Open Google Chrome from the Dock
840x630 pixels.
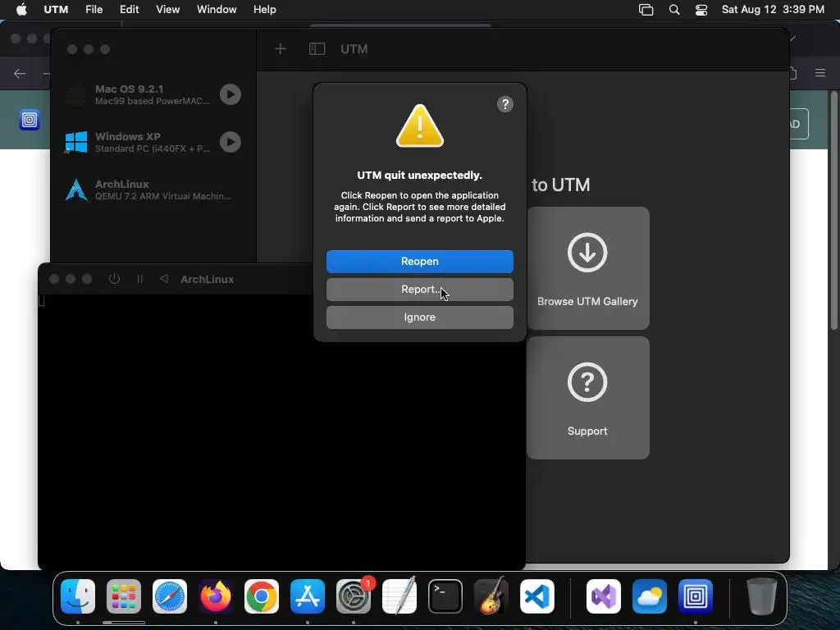262,596
